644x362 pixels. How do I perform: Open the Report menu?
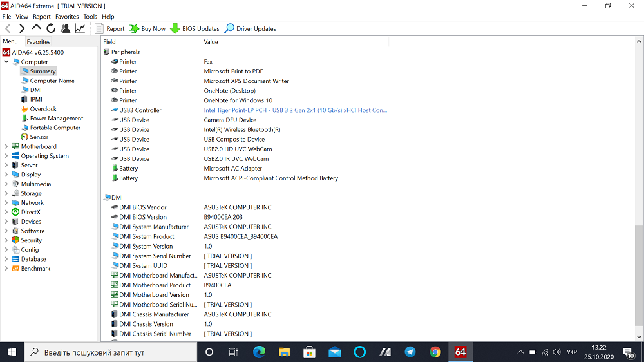(41, 17)
